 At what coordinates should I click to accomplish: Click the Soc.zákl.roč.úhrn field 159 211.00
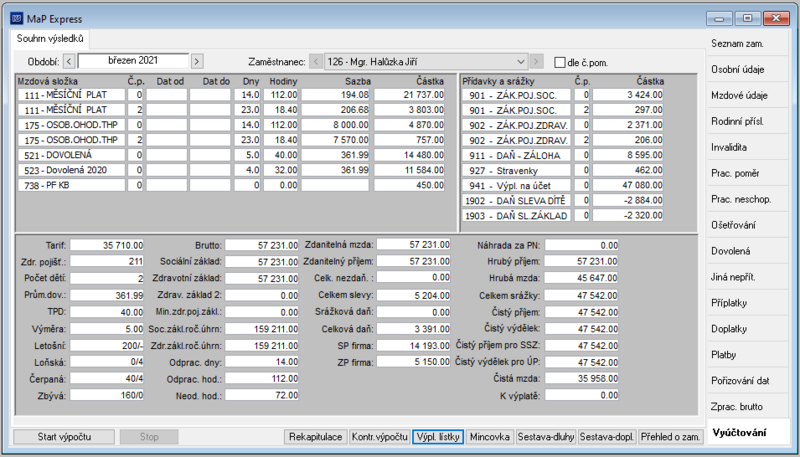[x=262, y=329]
